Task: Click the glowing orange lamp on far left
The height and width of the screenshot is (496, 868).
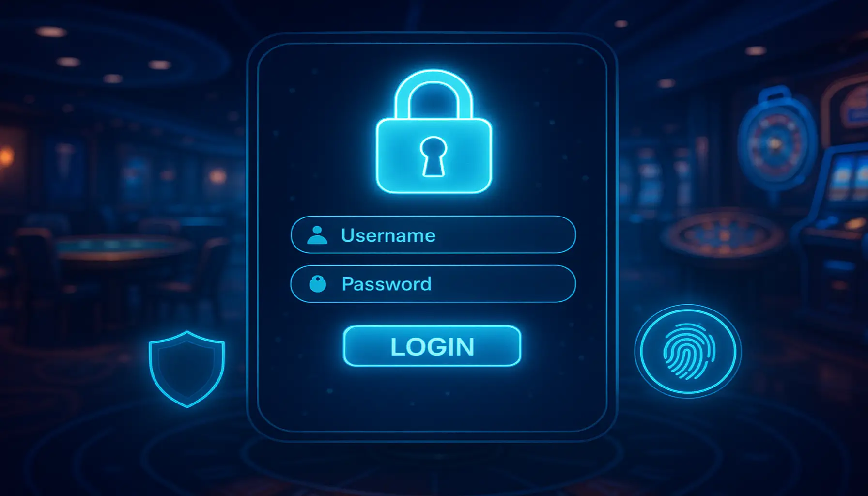Action: click(5, 156)
